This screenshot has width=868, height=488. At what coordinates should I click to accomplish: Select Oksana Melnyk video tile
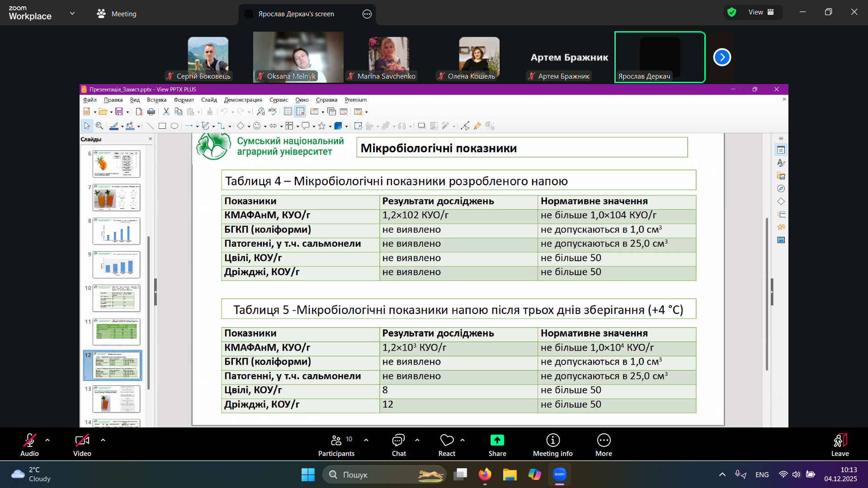click(x=298, y=56)
